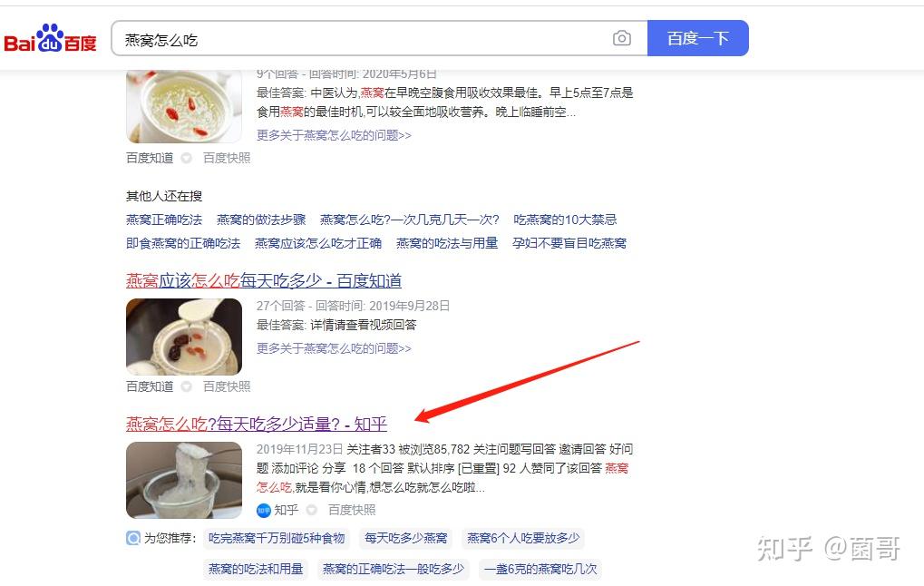Click the Zhihu source icon
The image size is (924, 586).
263,510
